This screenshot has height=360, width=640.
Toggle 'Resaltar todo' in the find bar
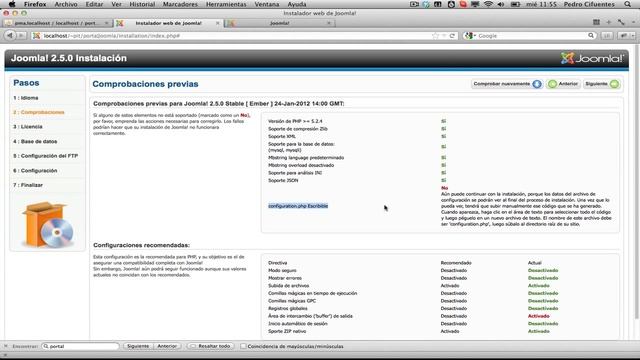[x=211, y=346]
